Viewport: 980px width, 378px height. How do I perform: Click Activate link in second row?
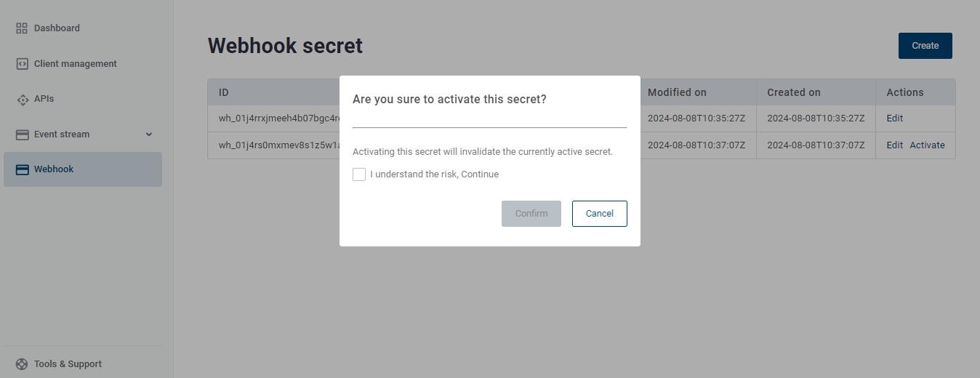tap(927, 145)
